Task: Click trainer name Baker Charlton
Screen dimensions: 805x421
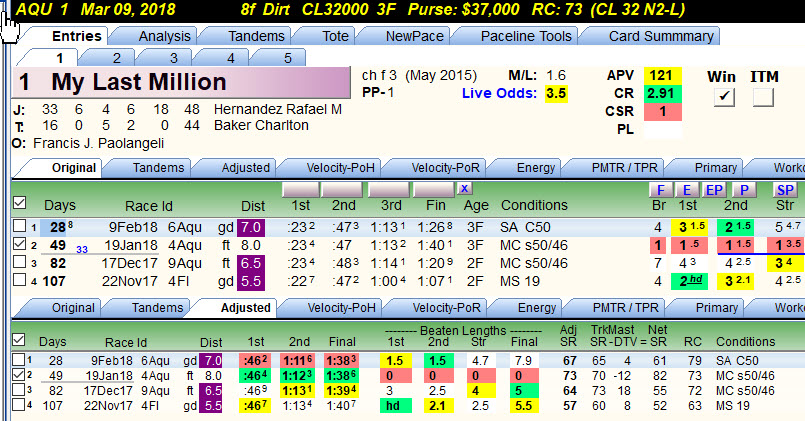Action: pyautogui.click(x=261, y=125)
